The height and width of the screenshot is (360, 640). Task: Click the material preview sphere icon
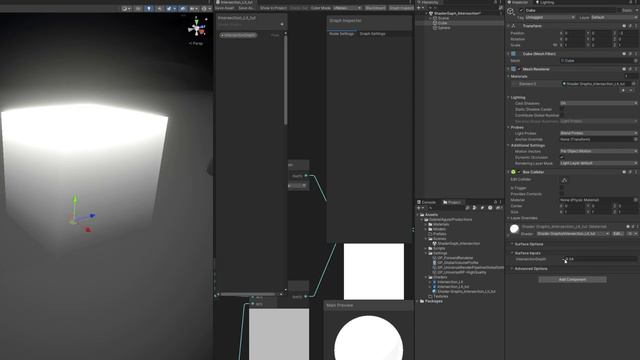[x=514, y=229]
